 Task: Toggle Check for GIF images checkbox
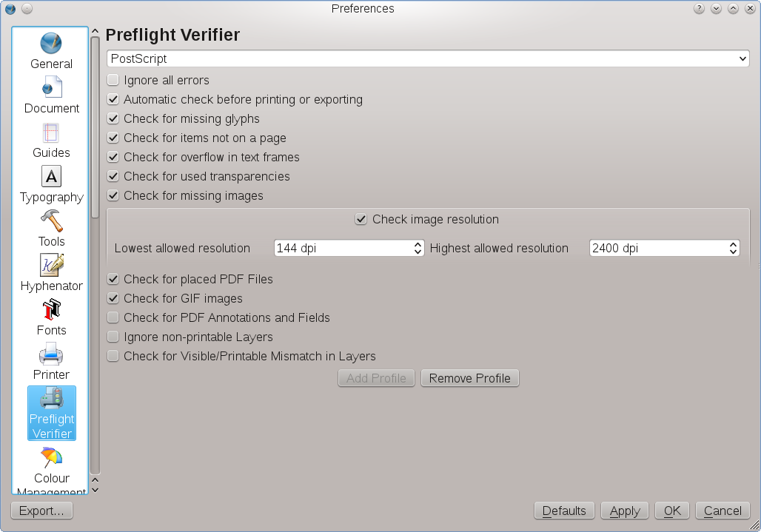pos(113,298)
